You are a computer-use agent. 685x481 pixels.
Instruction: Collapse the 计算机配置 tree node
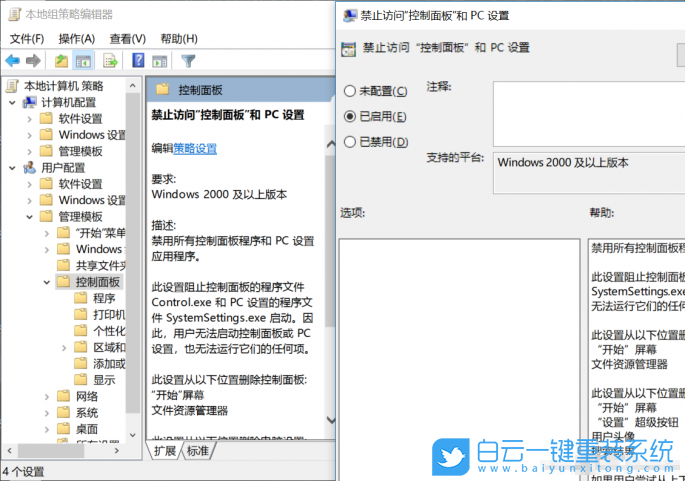point(13,103)
